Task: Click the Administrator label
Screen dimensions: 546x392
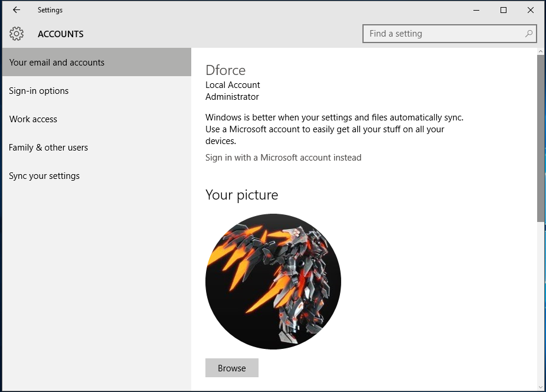Action: (232, 97)
